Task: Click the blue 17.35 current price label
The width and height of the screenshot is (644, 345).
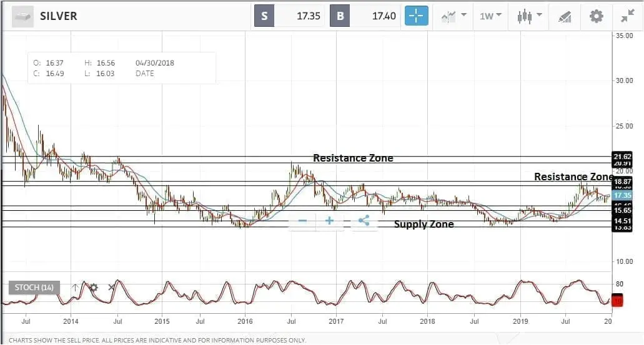Action: click(x=622, y=195)
